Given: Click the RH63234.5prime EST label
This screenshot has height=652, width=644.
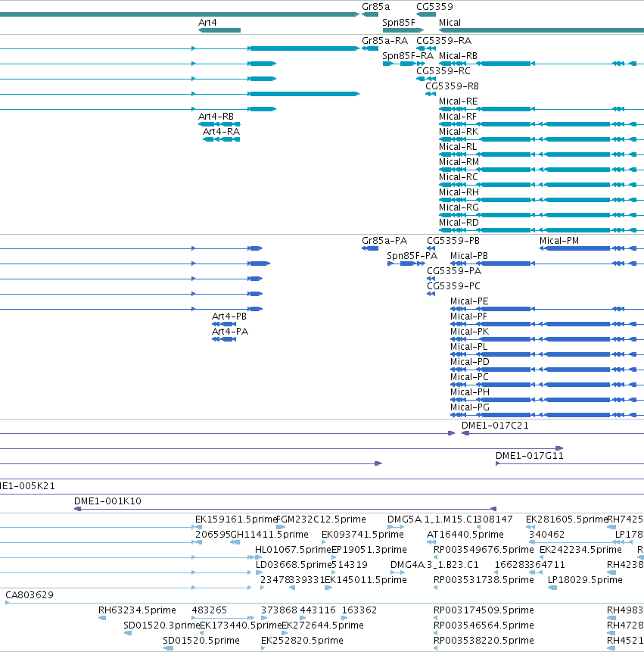Looking at the screenshot, I should pyautogui.click(x=137, y=610).
